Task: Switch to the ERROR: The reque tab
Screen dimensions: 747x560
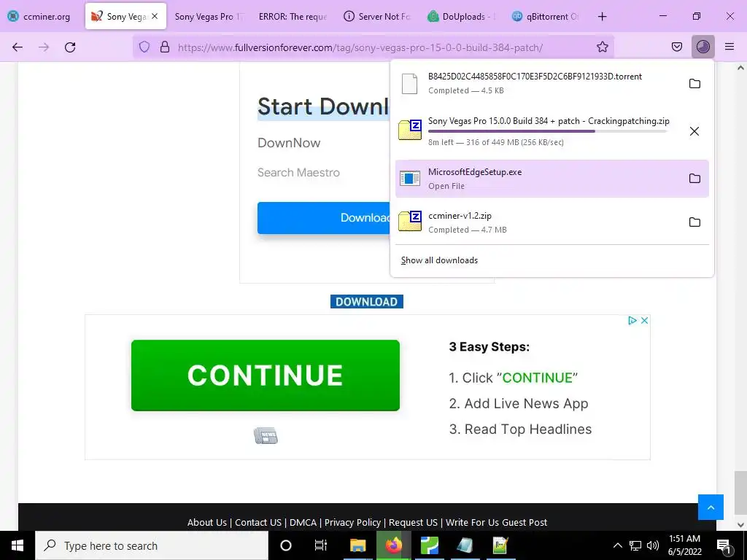Action: tap(293, 16)
